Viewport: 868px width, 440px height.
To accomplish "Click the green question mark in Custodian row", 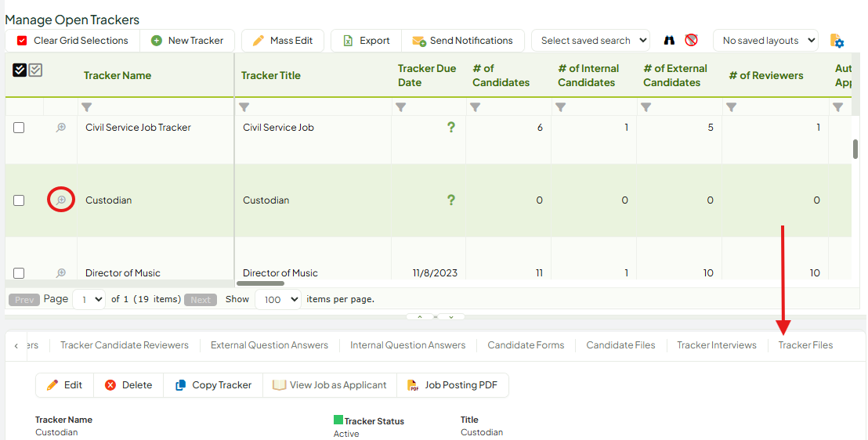I will point(451,200).
